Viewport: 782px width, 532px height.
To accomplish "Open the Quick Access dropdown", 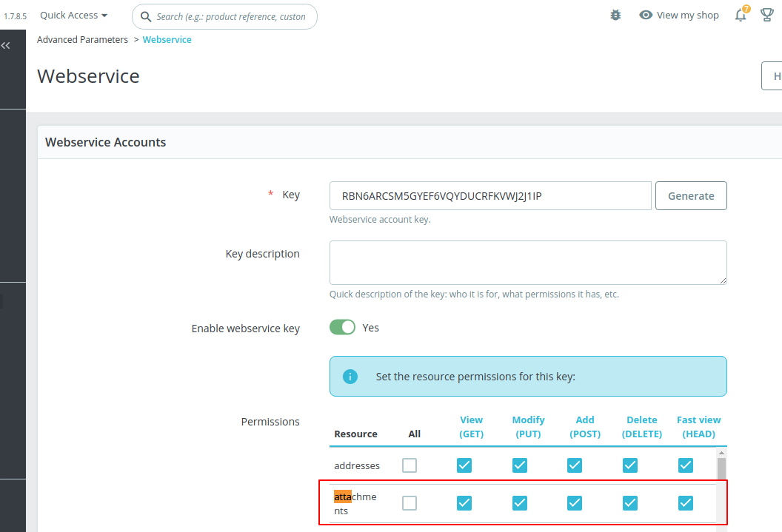I will point(72,15).
